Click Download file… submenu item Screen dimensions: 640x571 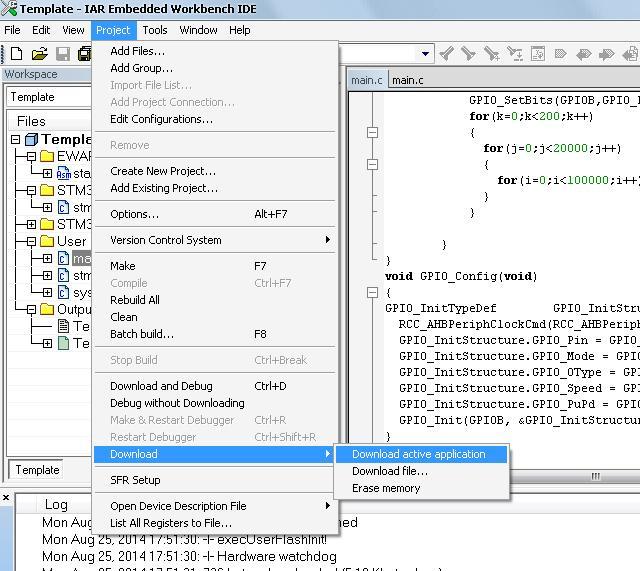421,471
